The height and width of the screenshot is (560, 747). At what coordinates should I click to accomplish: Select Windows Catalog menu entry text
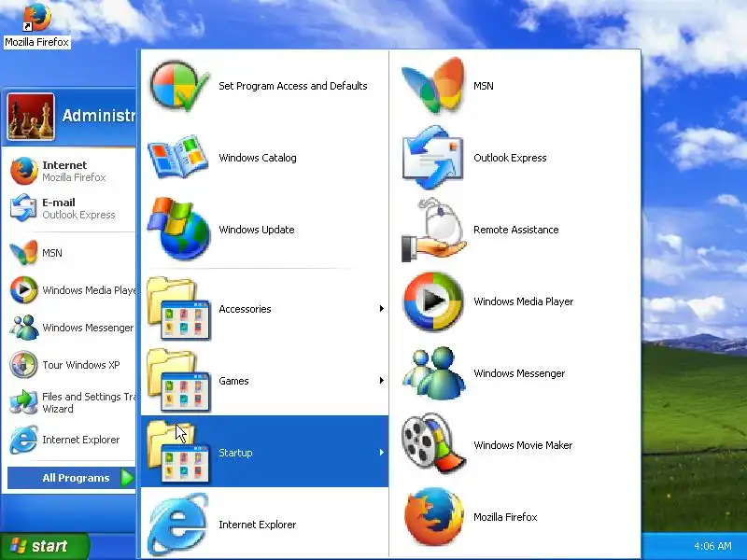(258, 158)
